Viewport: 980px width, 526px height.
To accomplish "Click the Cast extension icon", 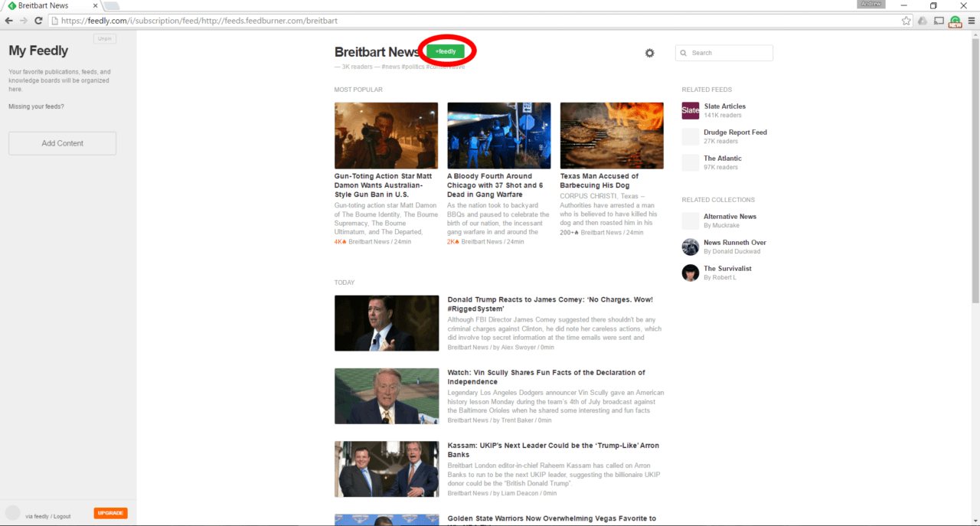I will [939, 21].
